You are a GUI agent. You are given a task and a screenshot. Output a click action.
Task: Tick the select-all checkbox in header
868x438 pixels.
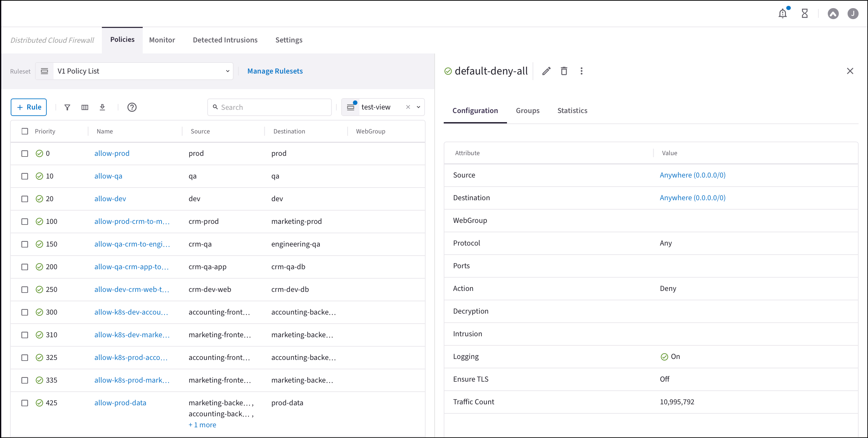[x=25, y=131]
